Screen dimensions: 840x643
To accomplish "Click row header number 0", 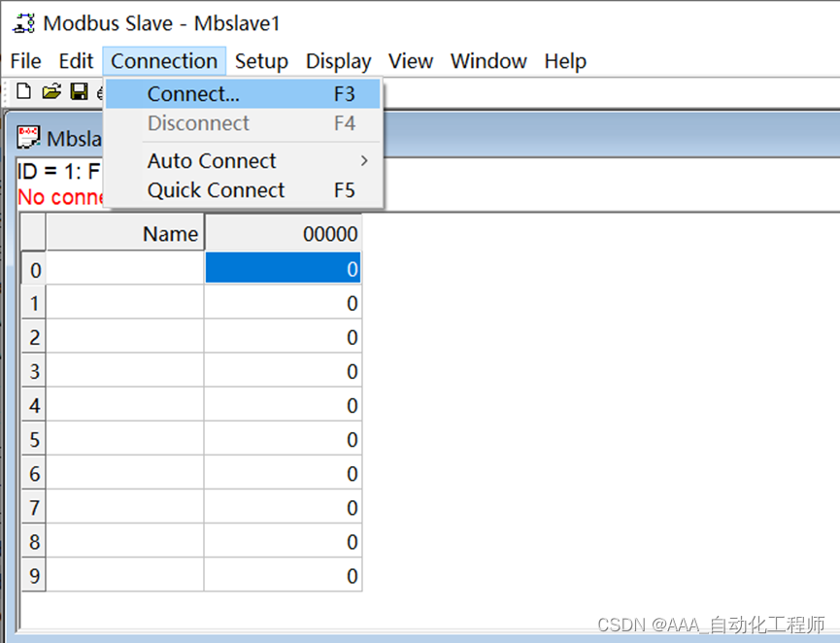I will point(34,268).
